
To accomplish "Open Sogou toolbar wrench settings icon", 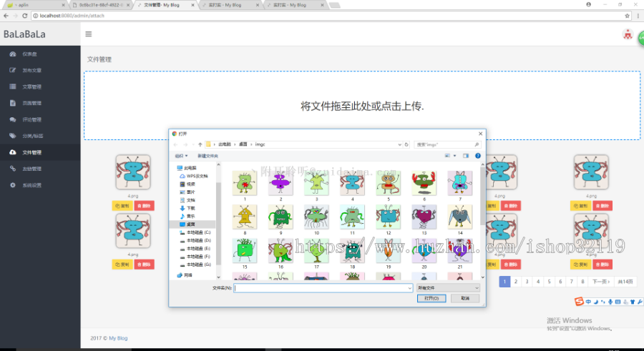I will 640,302.
